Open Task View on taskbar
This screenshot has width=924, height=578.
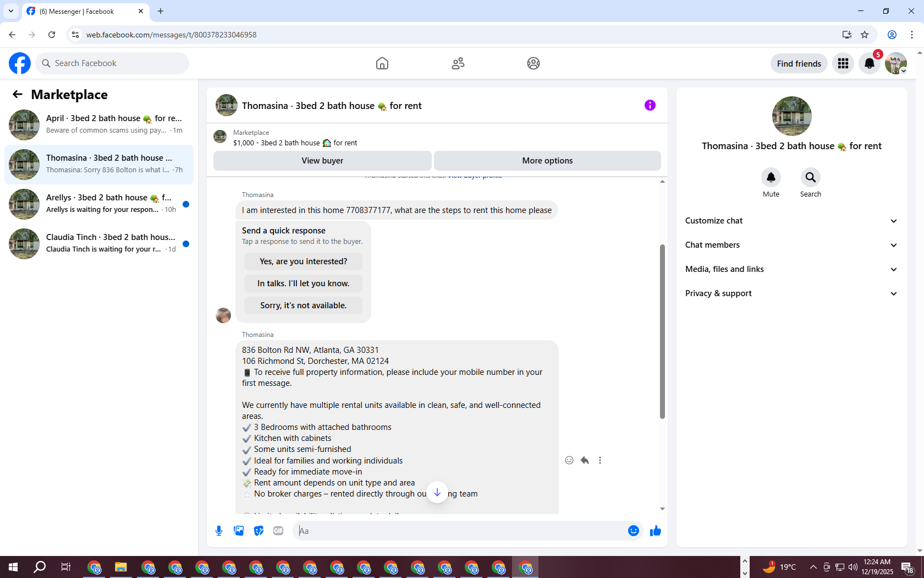click(x=66, y=567)
